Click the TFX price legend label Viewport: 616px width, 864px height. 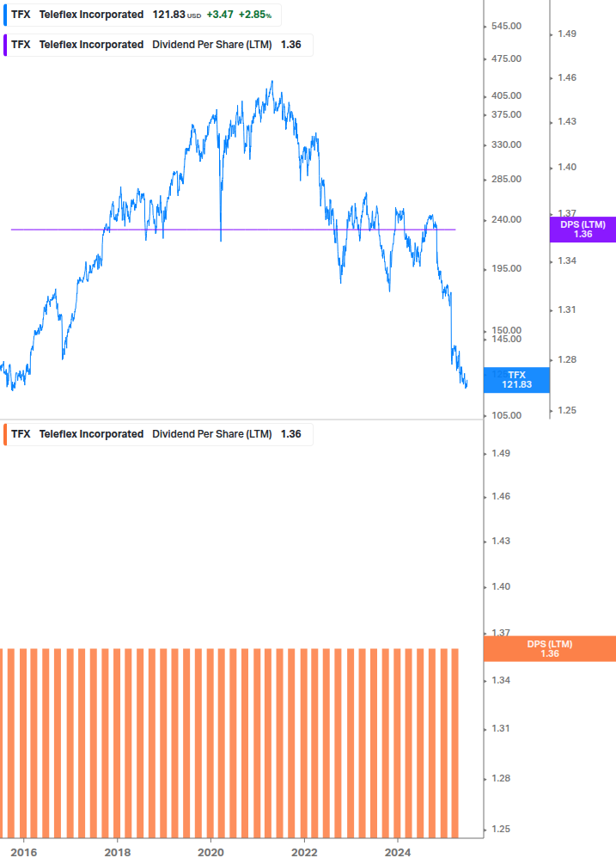(x=143, y=15)
